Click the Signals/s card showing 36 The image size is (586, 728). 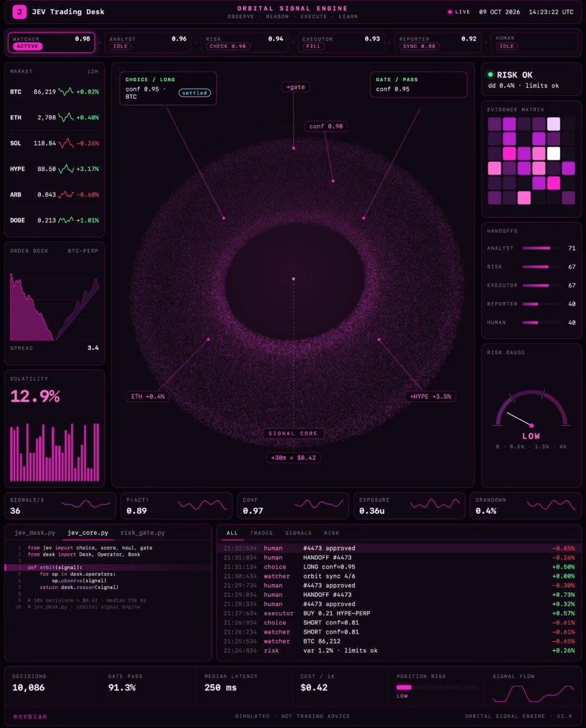(60, 506)
